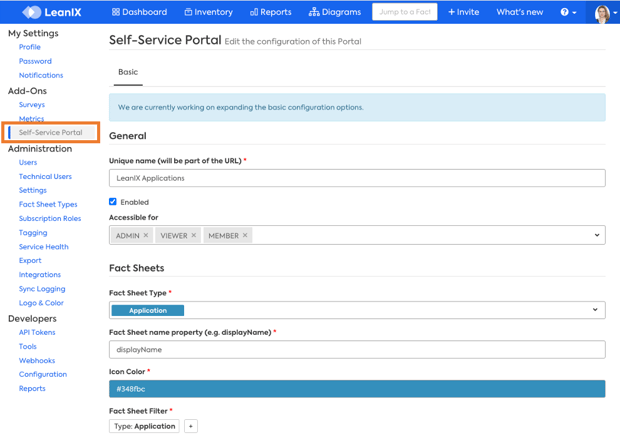Open the Reports top menu

point(270,12)
